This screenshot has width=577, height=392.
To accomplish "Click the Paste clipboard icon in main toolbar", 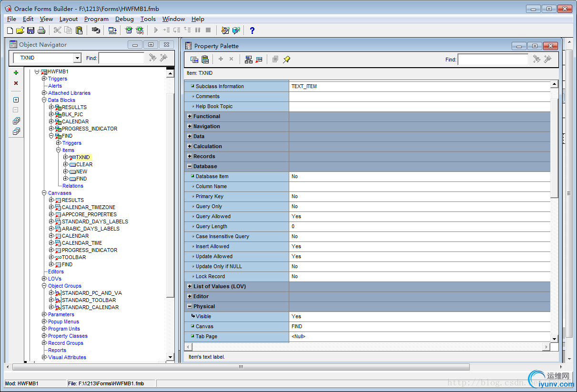I will click(x=79, y=30).
